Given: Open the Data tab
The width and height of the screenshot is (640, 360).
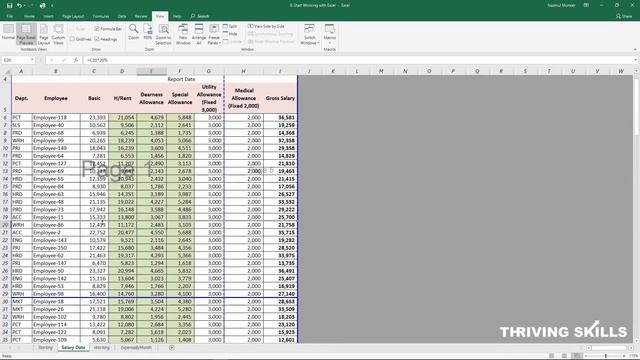Looking at the screenshot, I should coord(122,16).
